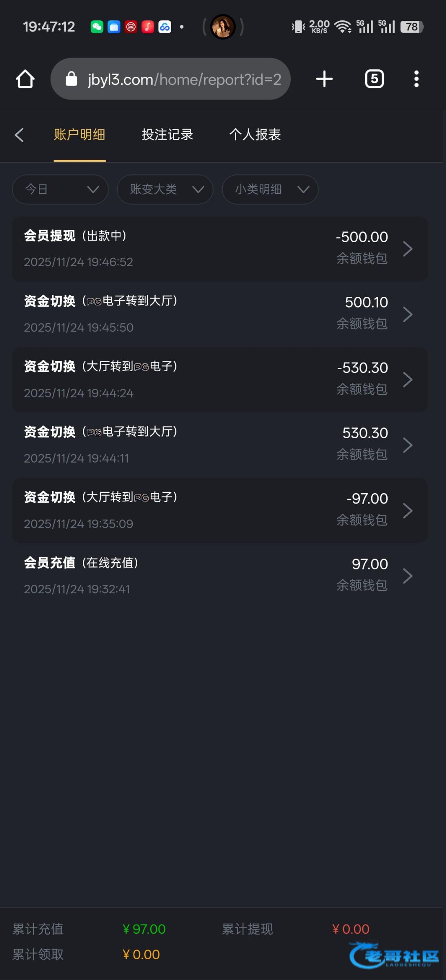
Task: Open the 会员充值 97.00 record arrow
Action: click(x=407, y=576)
